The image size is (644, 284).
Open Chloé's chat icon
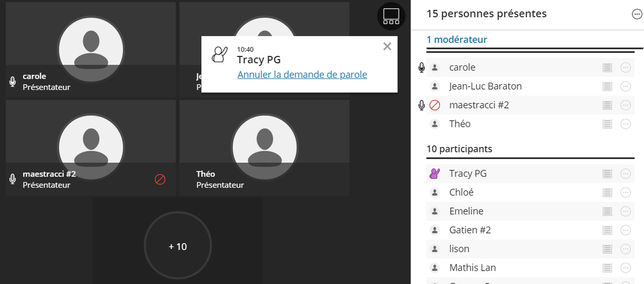click(x=607, y=193)
